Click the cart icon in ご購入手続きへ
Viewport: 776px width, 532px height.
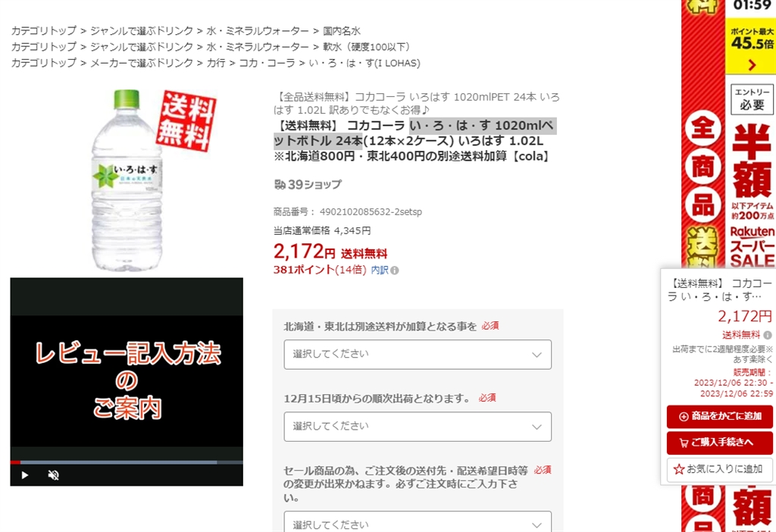pos(684,443)
